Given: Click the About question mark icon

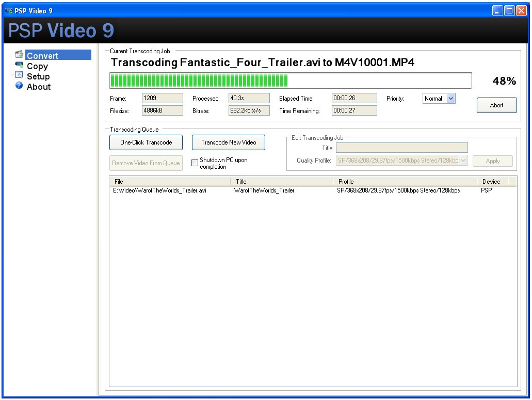Looking at the screenshot, I should coord(19,86).
